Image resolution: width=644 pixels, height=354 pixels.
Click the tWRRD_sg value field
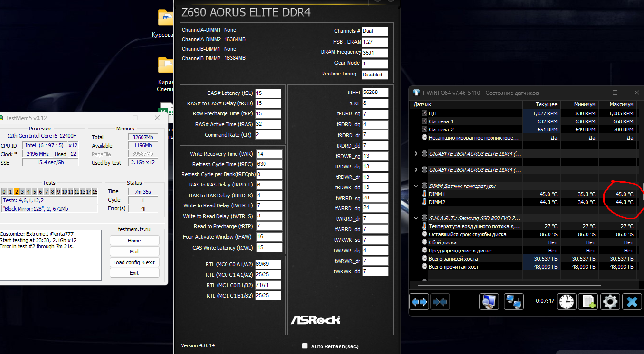376,198
